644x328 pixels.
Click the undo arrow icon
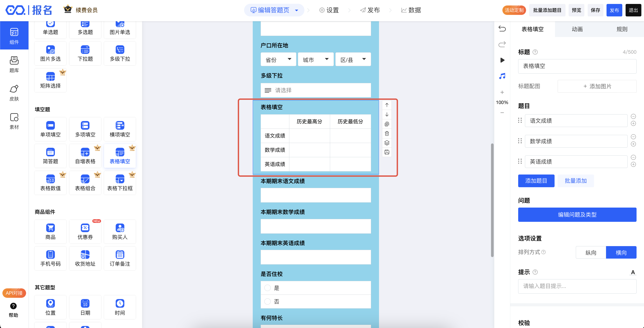click(x=502, y=28)
